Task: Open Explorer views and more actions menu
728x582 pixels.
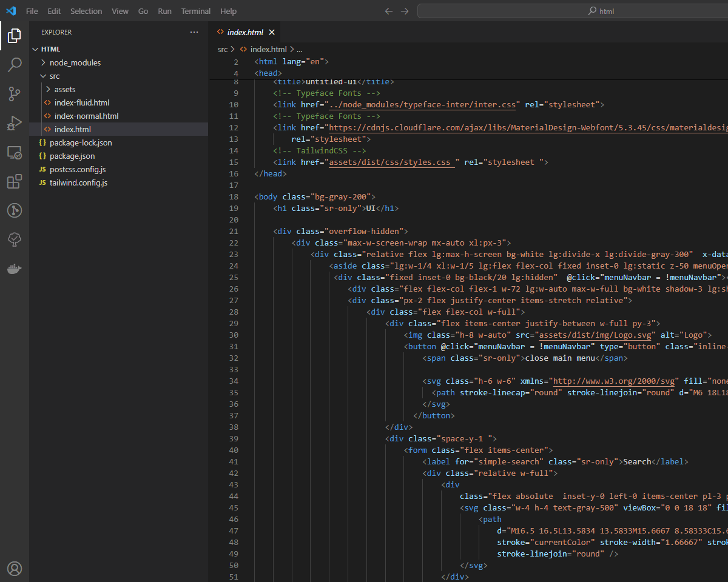Action: [x=194, y=32]
